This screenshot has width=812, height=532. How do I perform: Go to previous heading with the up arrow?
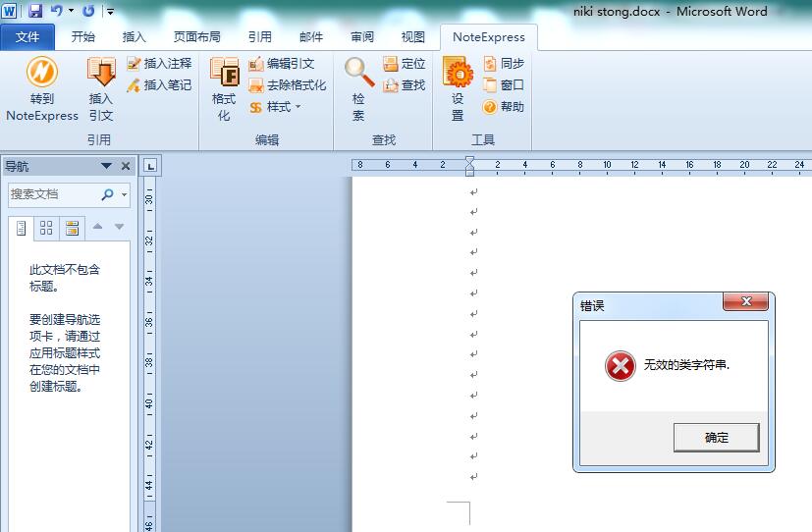pyautogui.click(x=97, y=227)
